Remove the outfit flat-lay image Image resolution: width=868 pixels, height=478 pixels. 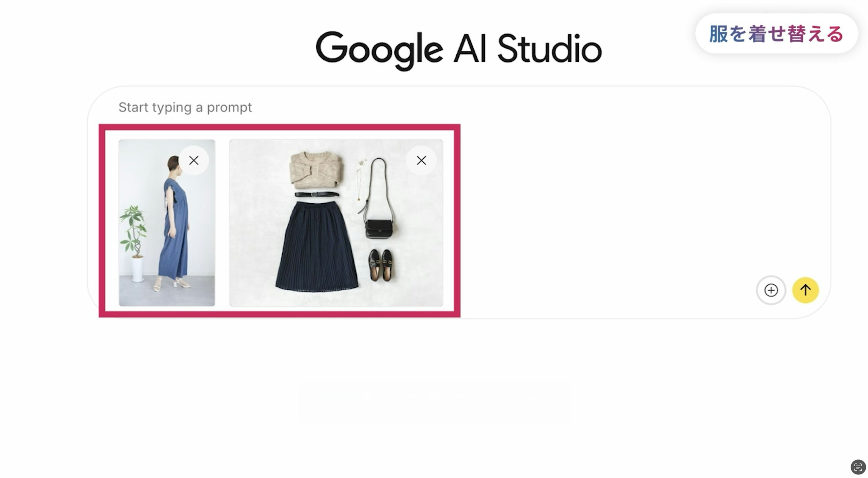(x=421, y=160)
